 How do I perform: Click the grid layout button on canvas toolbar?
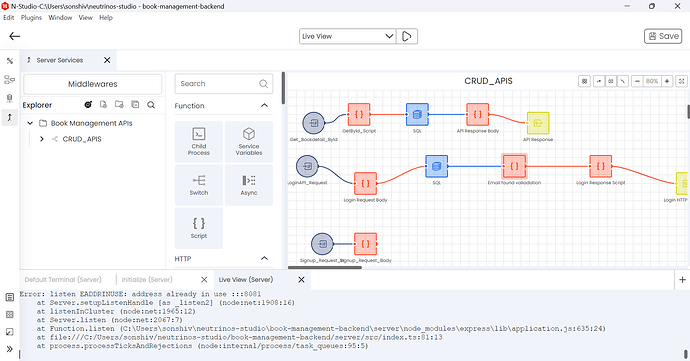click(584, 81)
